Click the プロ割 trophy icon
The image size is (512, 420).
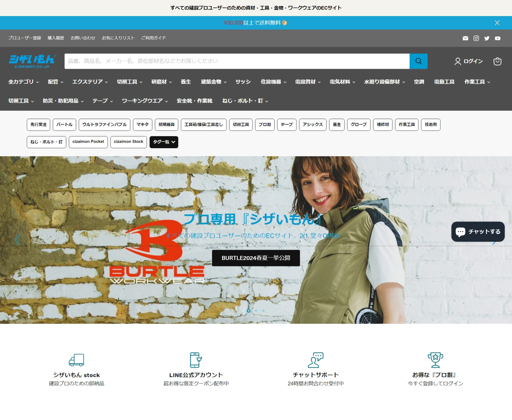[x=435, y=360]
